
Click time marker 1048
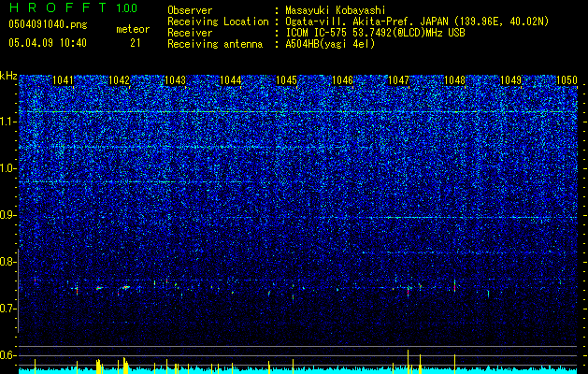454,80
